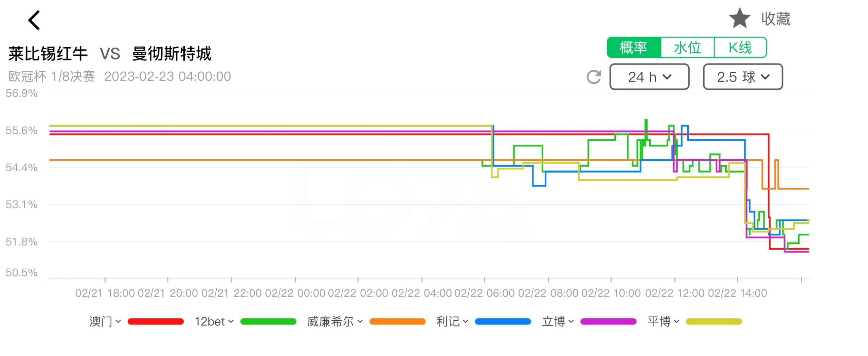
Task: Toggle the green 12bet legend line
Action: pyautogui.click(x=268, y=322)
